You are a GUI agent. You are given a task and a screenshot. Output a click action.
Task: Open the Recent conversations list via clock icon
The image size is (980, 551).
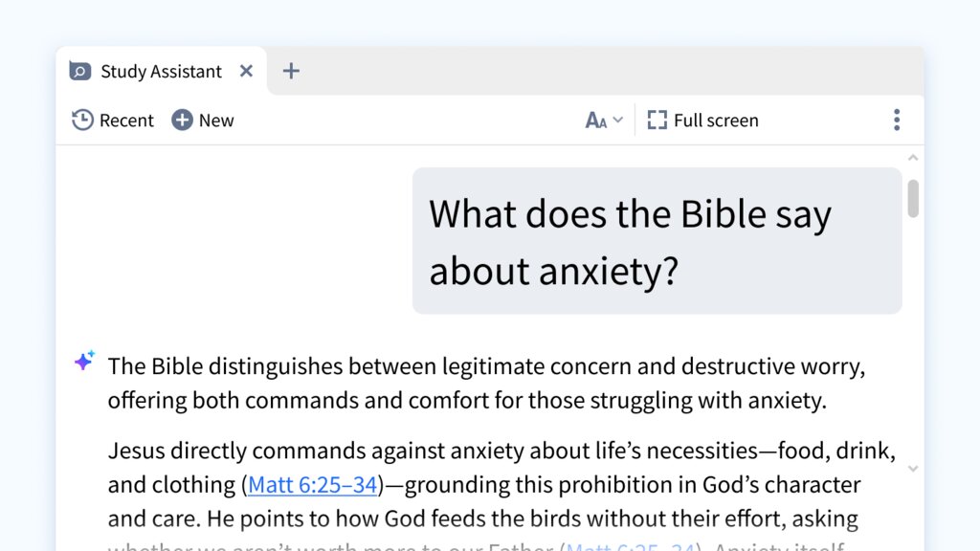tap(81, 120)
